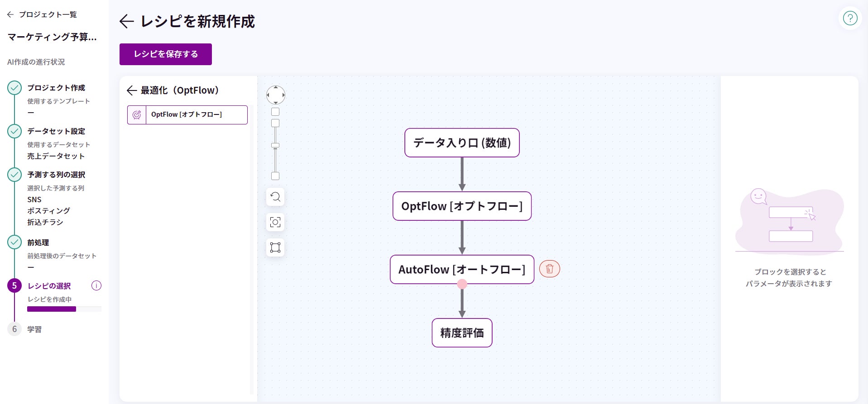
Task: Click the info icon beside レシピの選択
Action: coord(96,285)
